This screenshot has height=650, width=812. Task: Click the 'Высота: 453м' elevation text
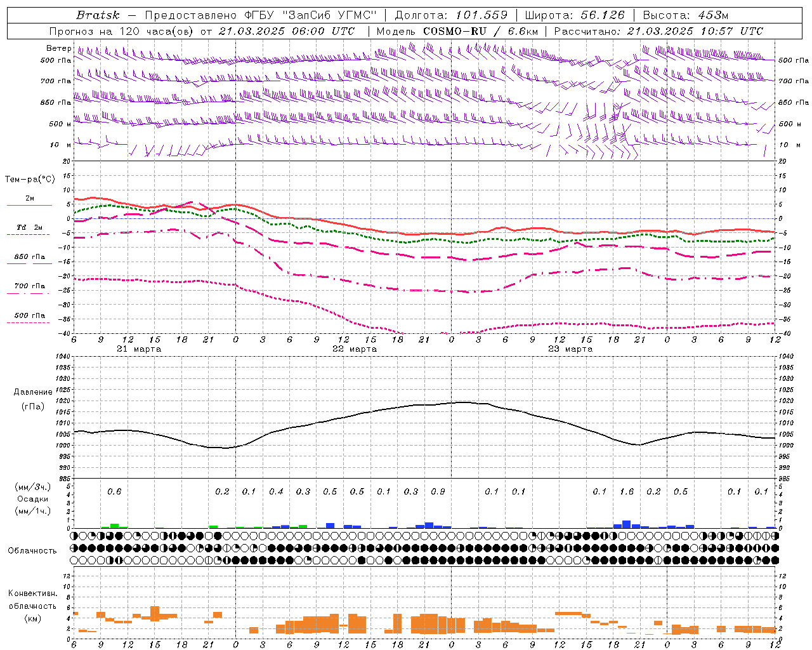[x=685, y=15]
